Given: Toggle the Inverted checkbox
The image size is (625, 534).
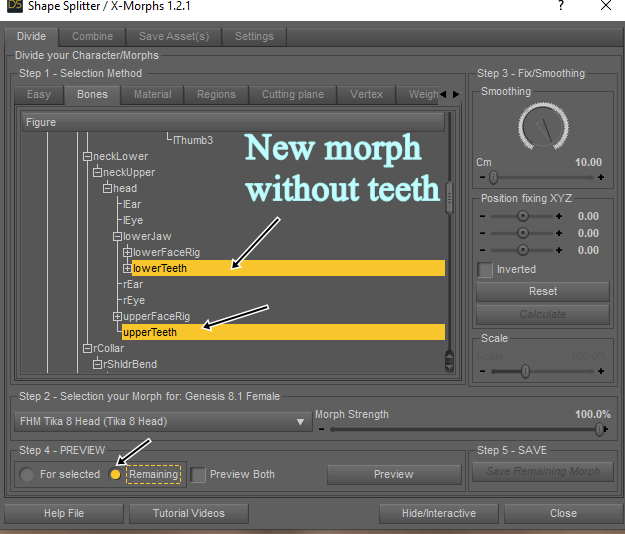Looking at the screenshot, I should 485,270.
